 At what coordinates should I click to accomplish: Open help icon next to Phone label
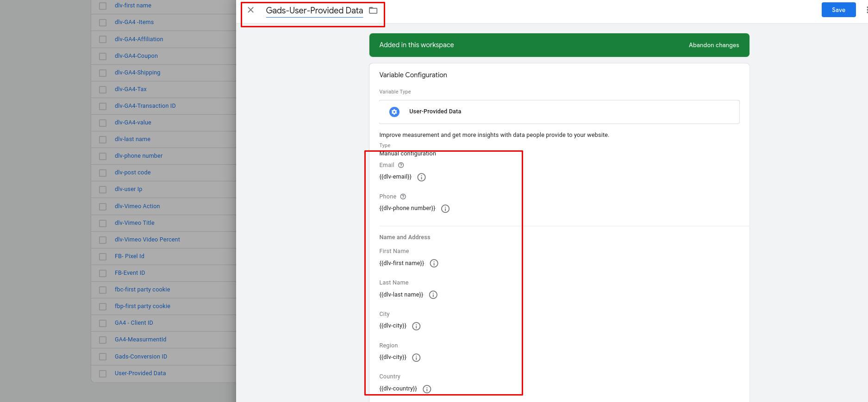coord(403,197)
